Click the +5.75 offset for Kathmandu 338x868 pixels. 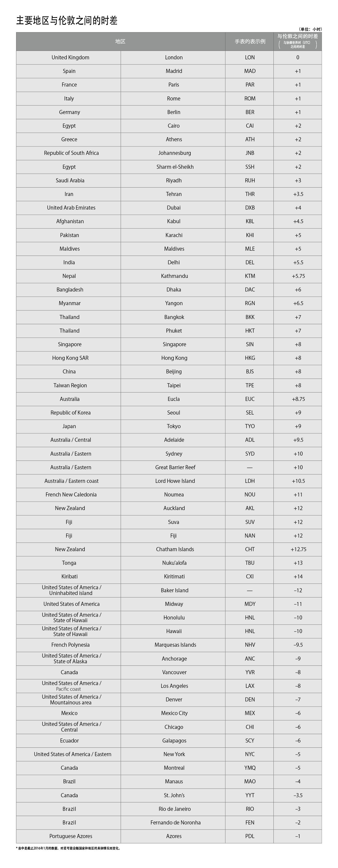pyautogui.click(x=298, y=276)
